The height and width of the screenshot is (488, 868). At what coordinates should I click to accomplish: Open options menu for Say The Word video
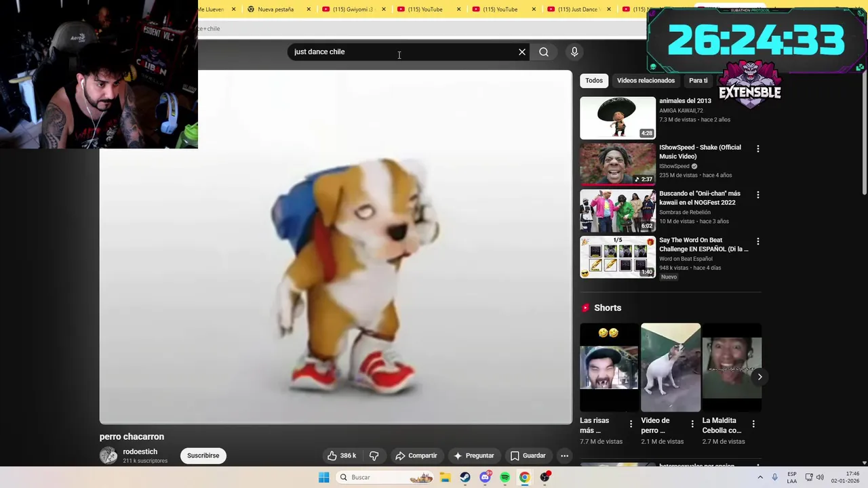click(x=758, y=241)
